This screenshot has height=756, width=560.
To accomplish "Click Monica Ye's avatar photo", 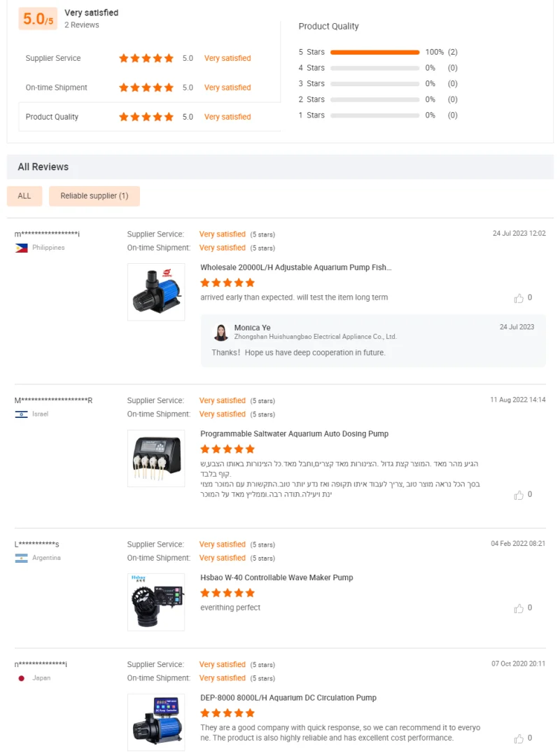I will 221,332.
